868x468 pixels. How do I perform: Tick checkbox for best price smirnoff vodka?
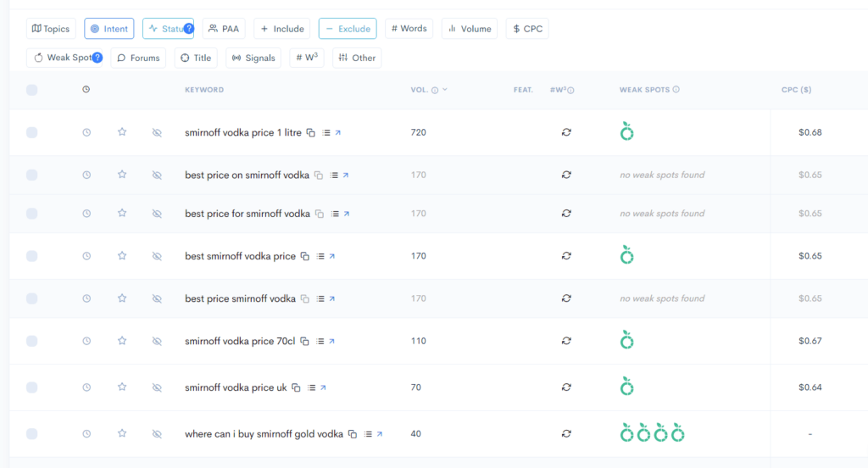(32, 298)
